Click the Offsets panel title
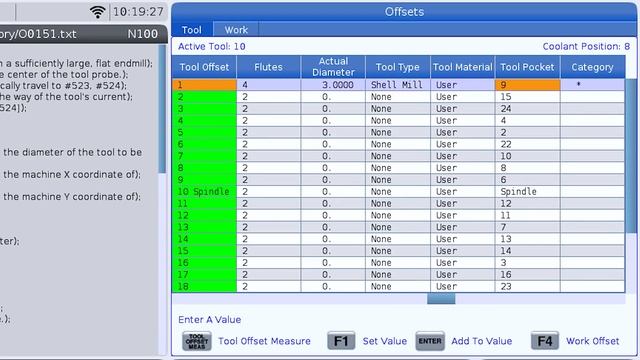The height and width of the screenshot is (360, 640). pyautogui.click(x=404, y=11)
